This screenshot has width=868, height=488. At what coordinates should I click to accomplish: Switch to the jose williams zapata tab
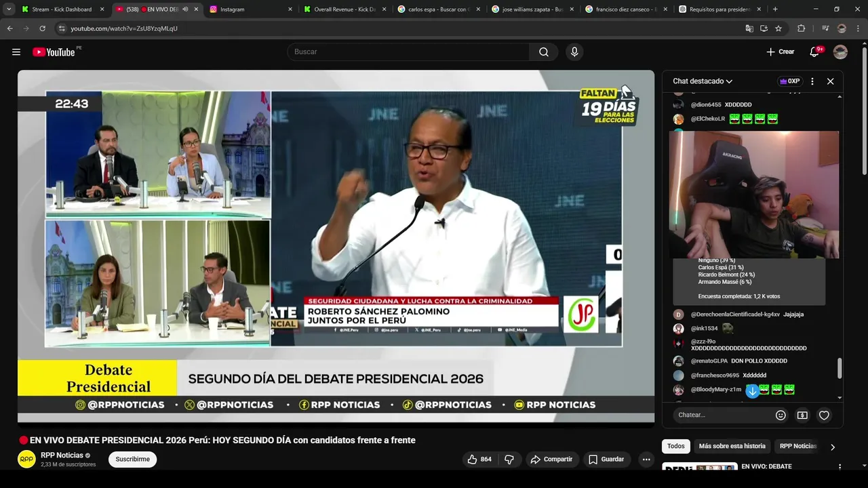pos(532,9)
